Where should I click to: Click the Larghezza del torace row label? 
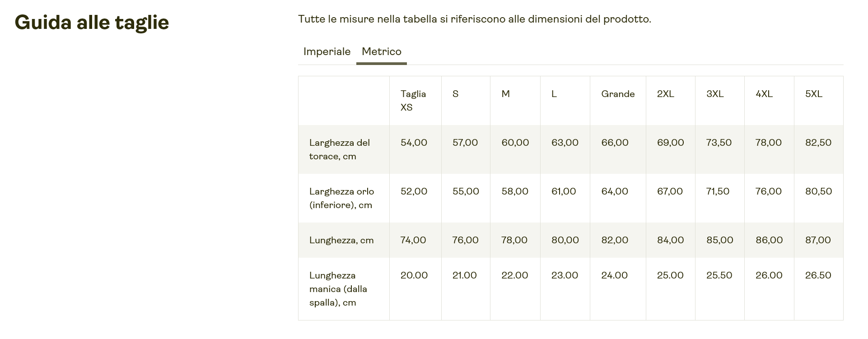[339, 149]
